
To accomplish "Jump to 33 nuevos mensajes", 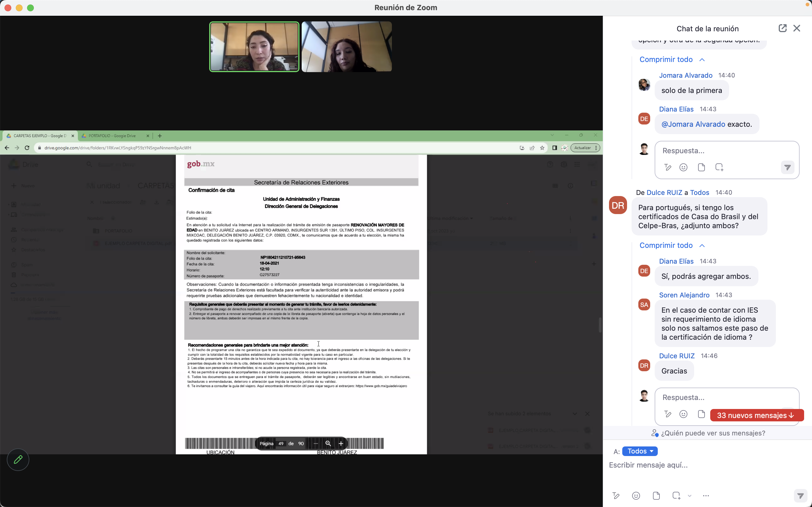I will 756,415.
